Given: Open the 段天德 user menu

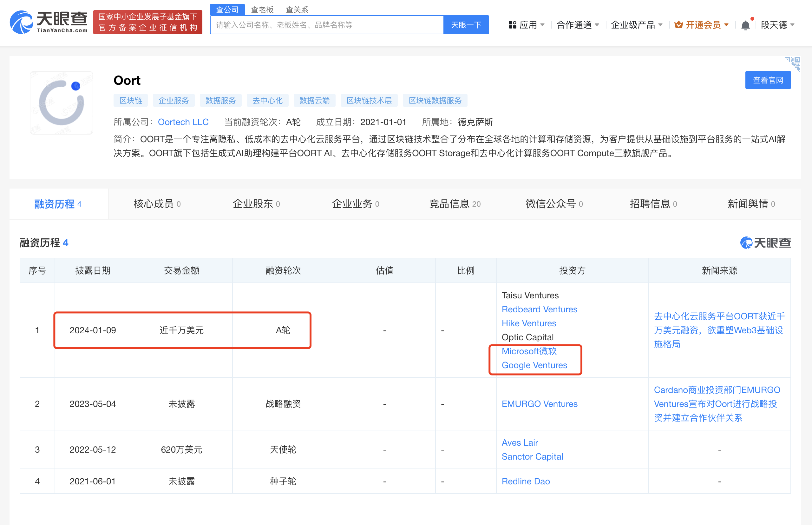Looking at the screenshot, I should (778, 25).
